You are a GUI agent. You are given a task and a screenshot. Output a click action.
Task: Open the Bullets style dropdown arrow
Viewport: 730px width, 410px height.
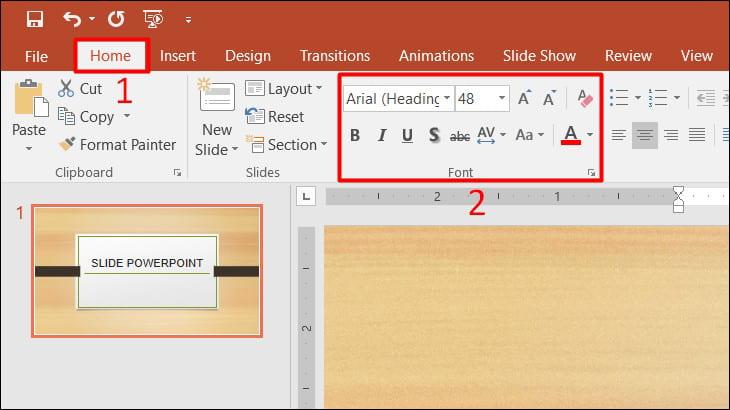pos(638,98)
